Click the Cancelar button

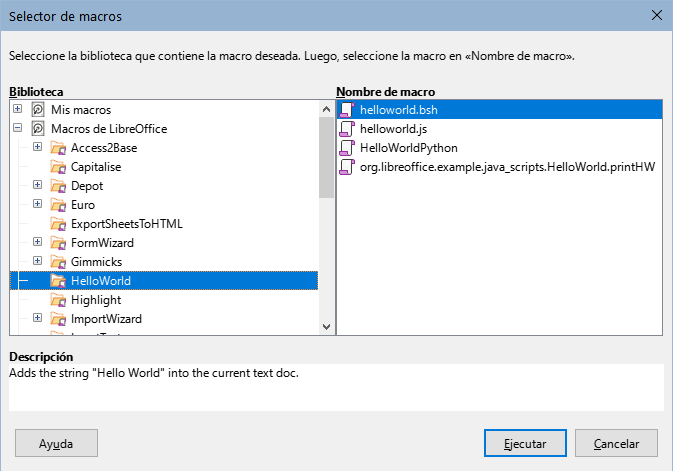616,443
